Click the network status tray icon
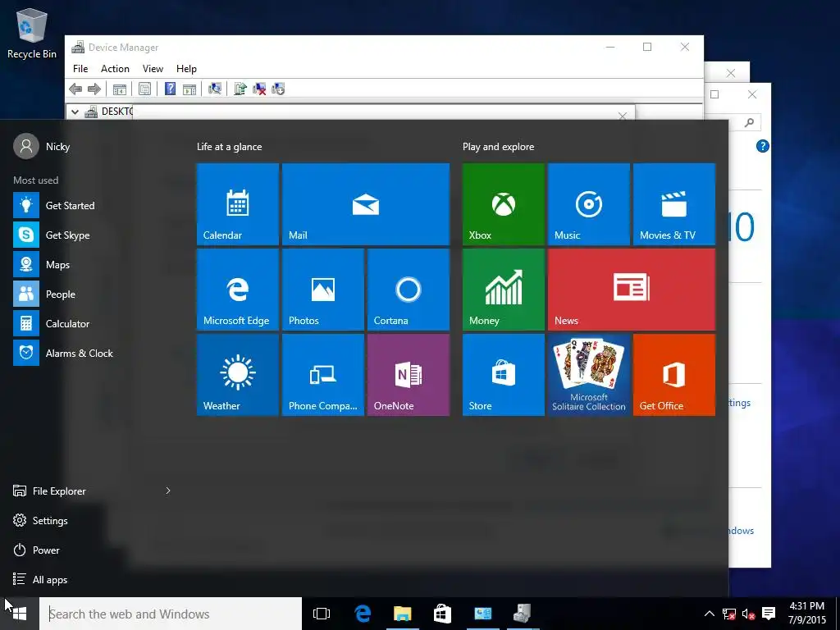Image resolution: width=840 pixels, height=630 pixels. click(728, 614)
